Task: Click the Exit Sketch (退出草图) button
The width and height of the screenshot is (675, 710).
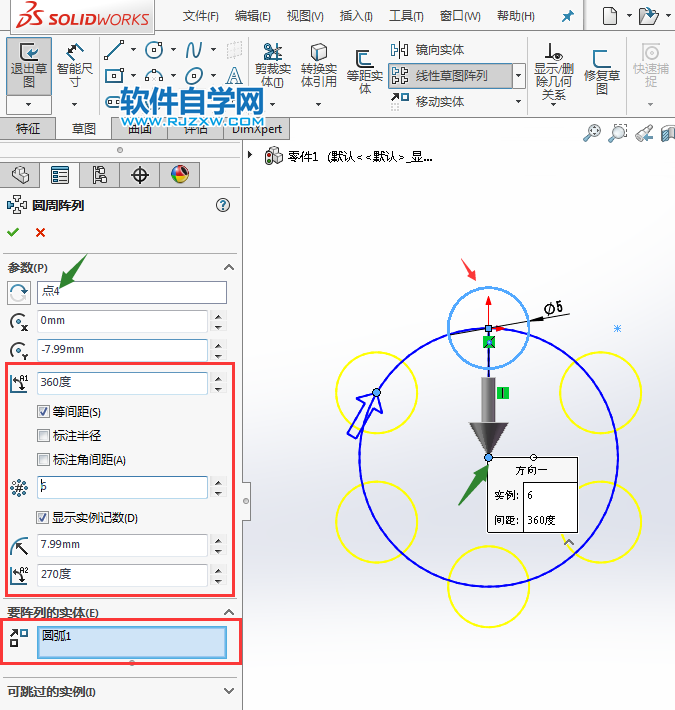Action: 29,66
